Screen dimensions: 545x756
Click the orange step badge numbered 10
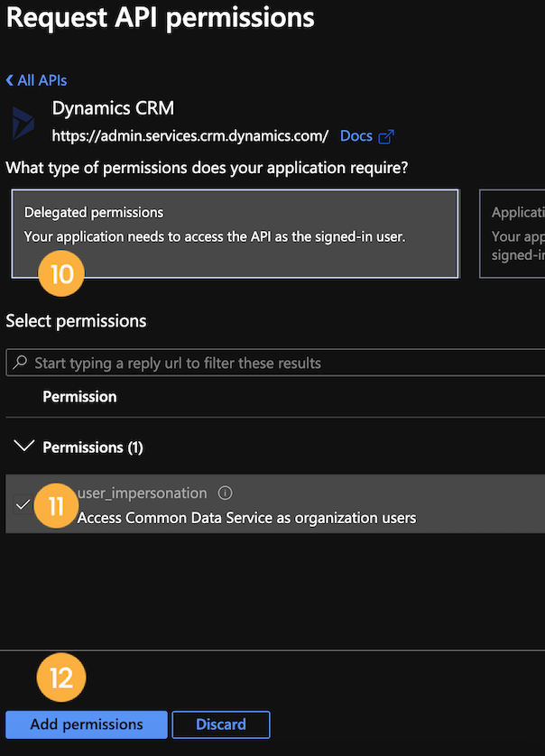point(61,273)
